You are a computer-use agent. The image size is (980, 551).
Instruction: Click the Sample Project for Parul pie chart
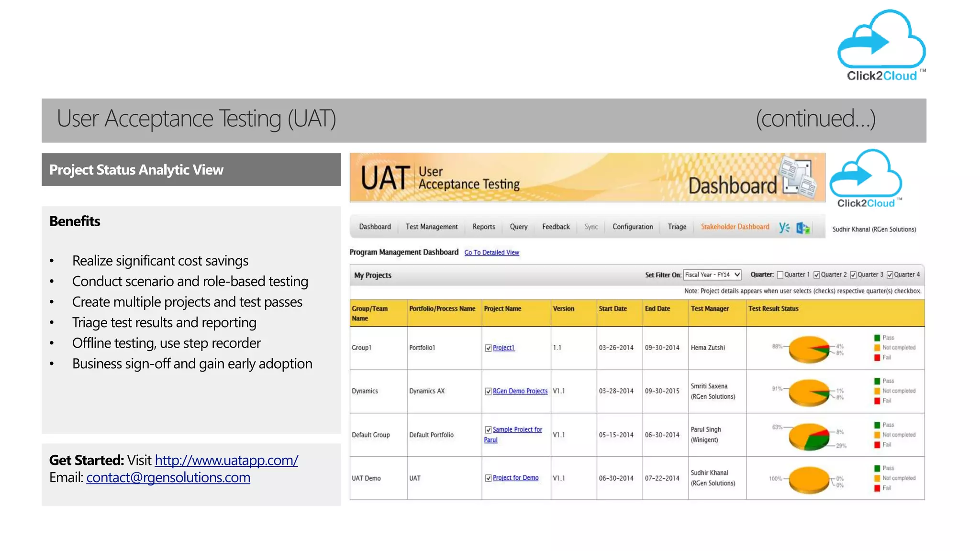click(809, 437)
